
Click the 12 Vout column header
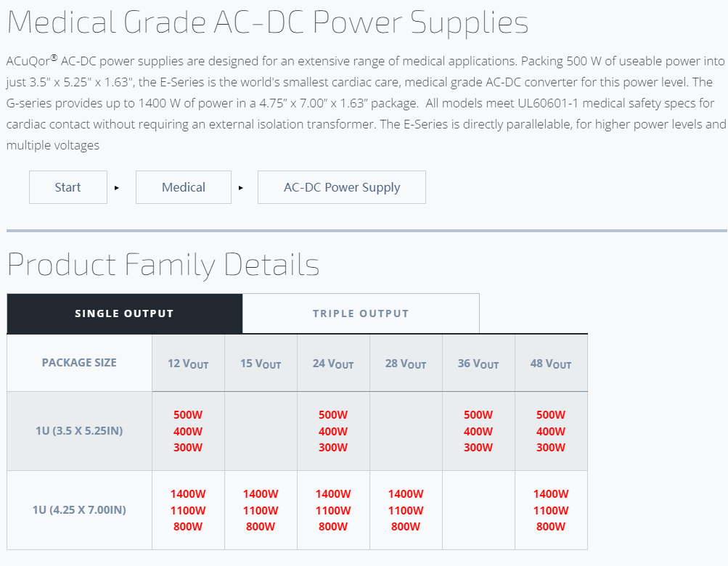[x=188, y=364]
